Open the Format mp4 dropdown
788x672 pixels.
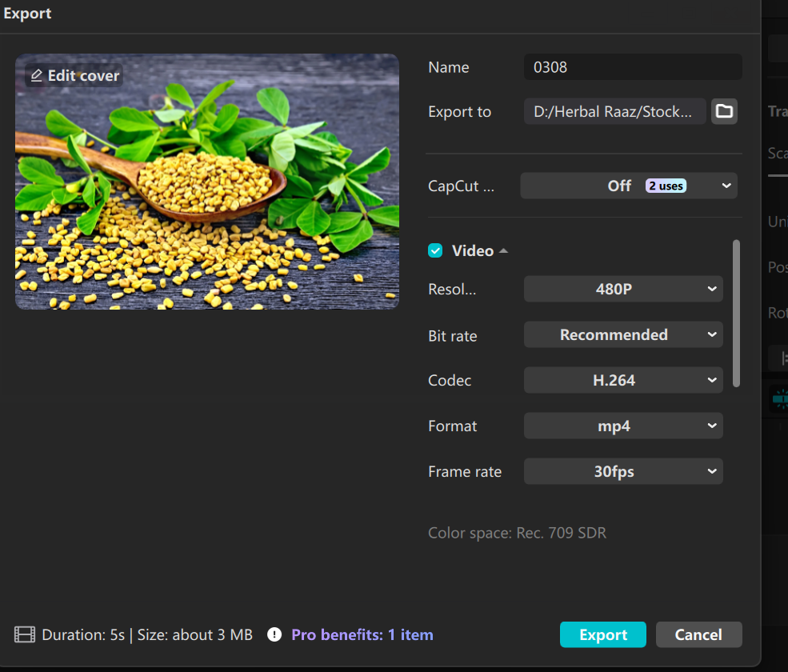[623, 426]
